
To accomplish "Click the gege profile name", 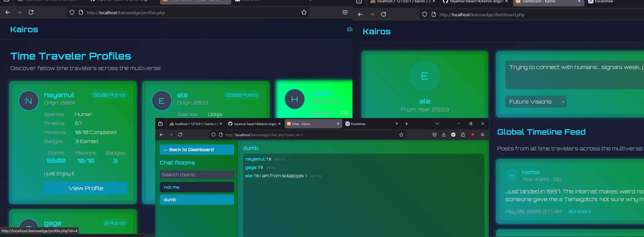I will [x=53, y=224].
